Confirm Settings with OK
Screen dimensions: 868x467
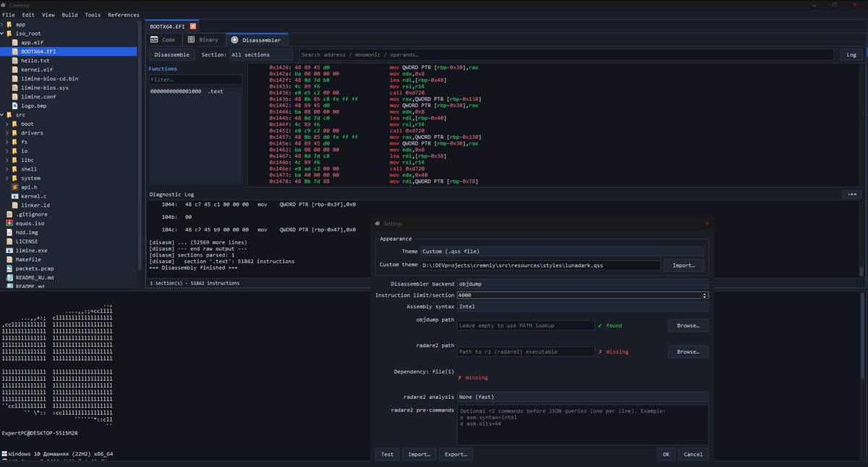[x=666, y=454]
